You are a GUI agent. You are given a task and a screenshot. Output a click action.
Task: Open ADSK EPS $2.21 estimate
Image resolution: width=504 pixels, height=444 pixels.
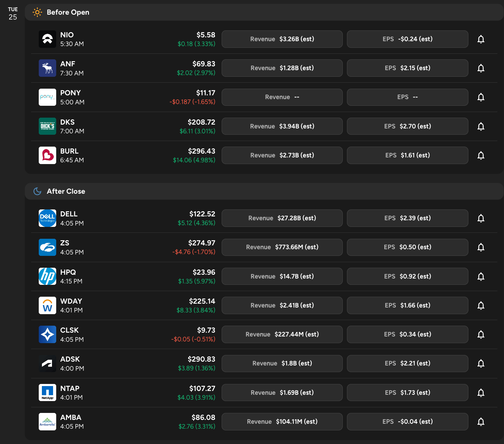408,363
